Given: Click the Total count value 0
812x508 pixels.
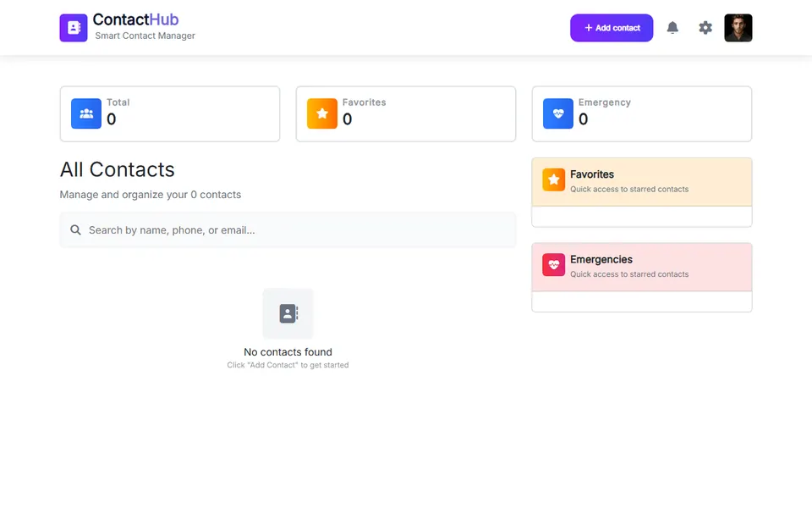Looking at the screenshot, I should point(112,119).
